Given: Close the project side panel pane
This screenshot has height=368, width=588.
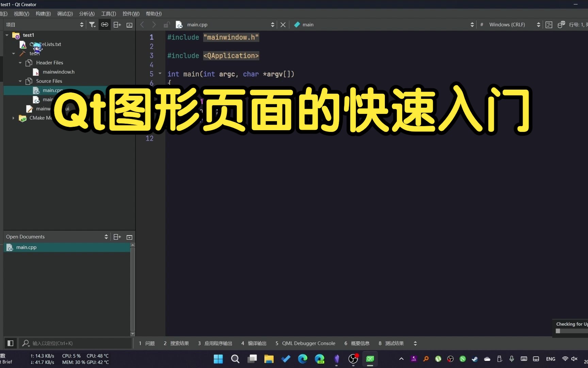Looking at the screenshot, I should click(x=129, y=25).
